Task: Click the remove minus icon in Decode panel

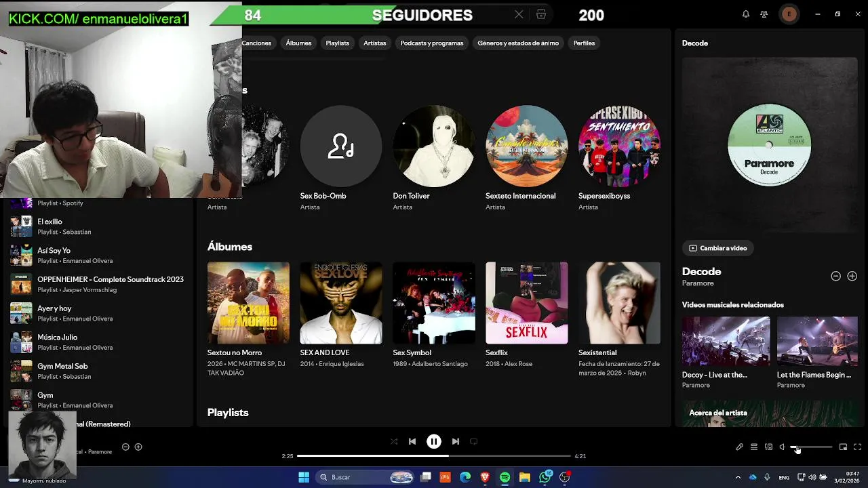Action: [x=835, y=276]
